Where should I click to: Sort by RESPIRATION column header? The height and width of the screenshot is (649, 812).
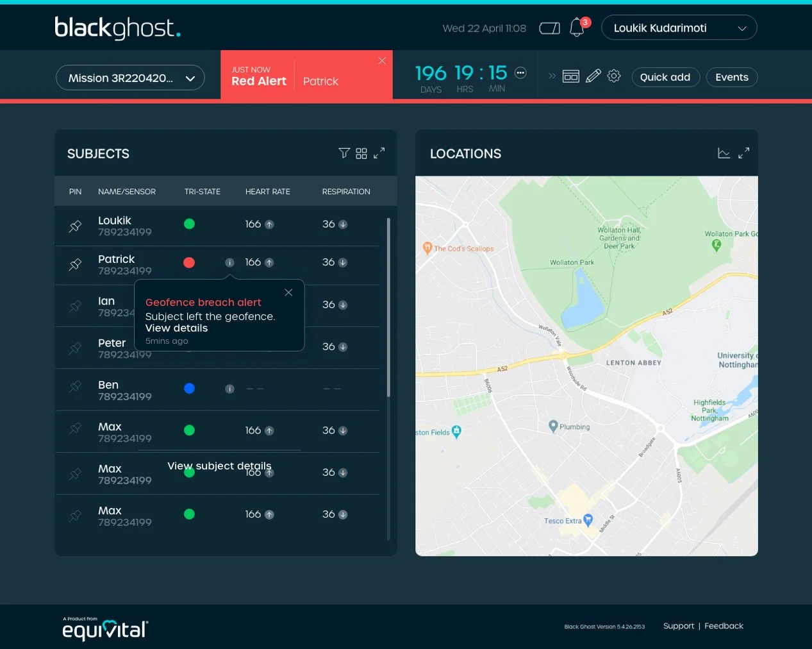coord(346,192)
